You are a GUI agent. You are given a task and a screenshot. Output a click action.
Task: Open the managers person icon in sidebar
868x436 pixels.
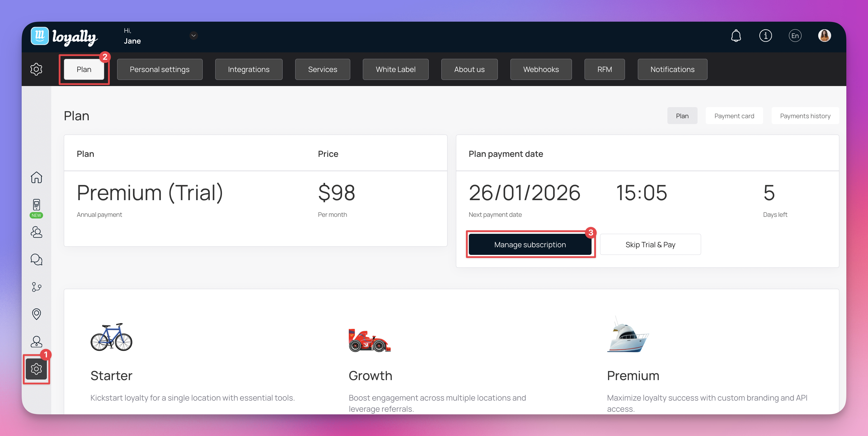point(36,342)
